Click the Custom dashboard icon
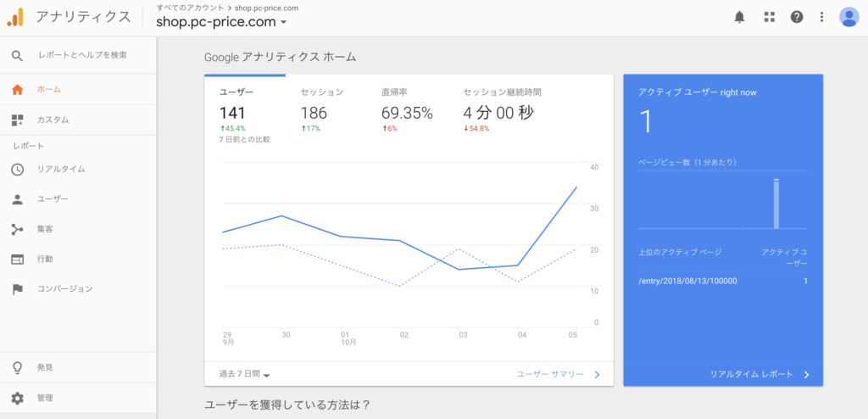 (17, 120)
